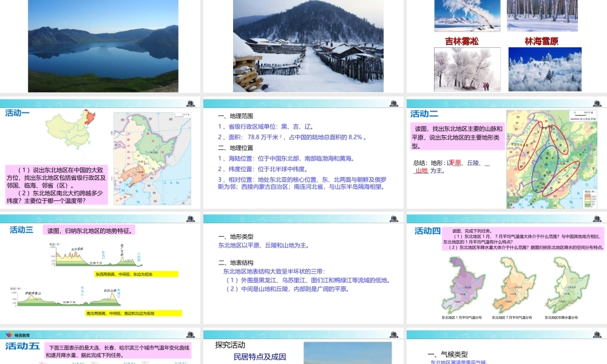Click the 活动二 heading

424,113
